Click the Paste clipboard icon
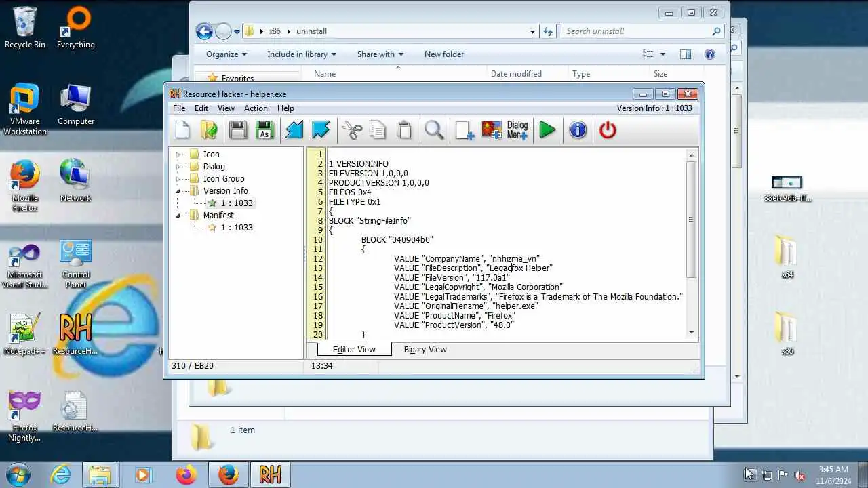Viewport: 868px width, 488px height. (404, 129)
